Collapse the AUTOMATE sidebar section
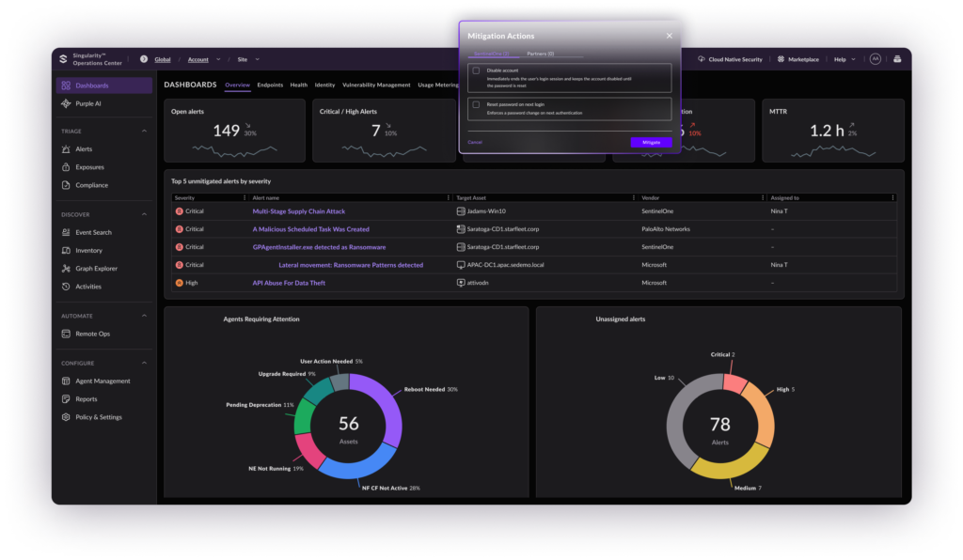The image size is (963, 560). tap(144, 316)
